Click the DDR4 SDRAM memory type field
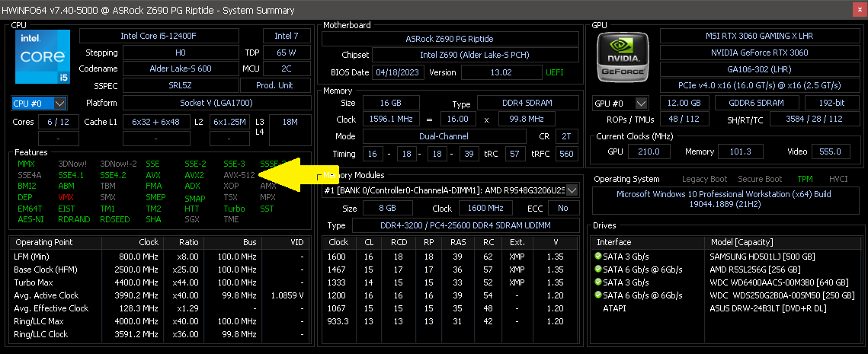868x354 pixels. [528, 103]
